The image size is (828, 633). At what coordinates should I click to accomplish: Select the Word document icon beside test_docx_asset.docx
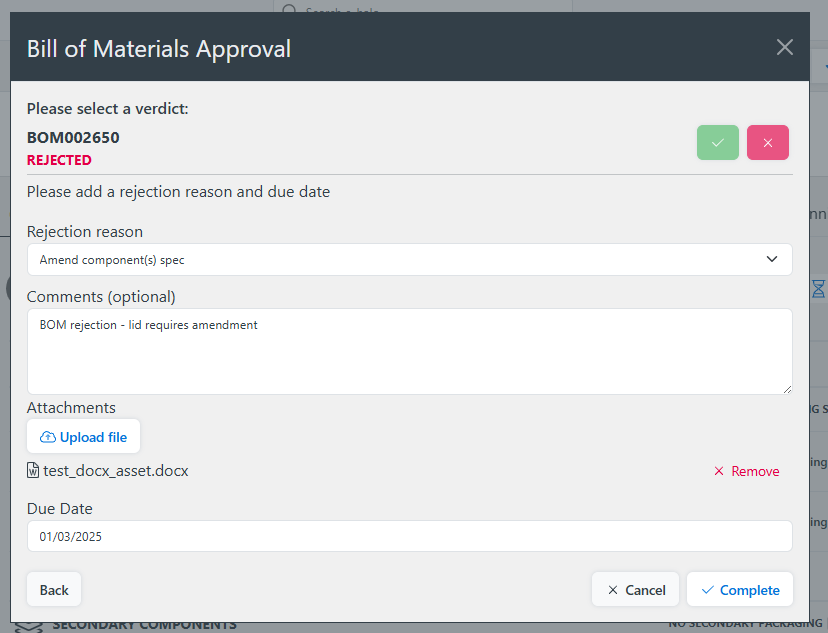31,470
